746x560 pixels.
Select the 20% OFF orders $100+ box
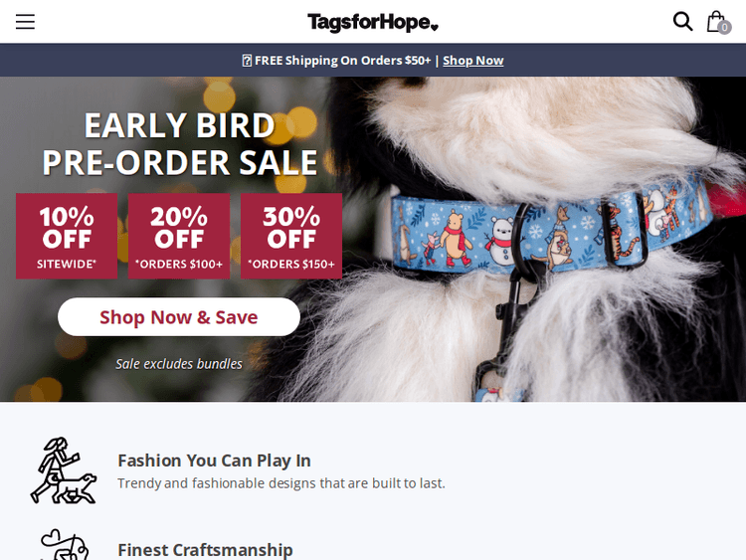(179, 236)
